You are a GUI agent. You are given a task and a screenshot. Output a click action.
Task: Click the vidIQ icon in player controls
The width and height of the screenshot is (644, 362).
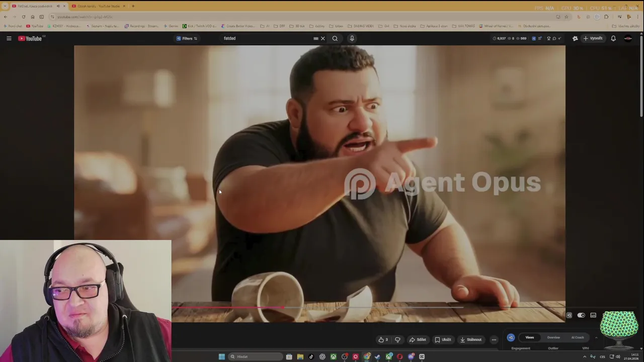(569, 315)
